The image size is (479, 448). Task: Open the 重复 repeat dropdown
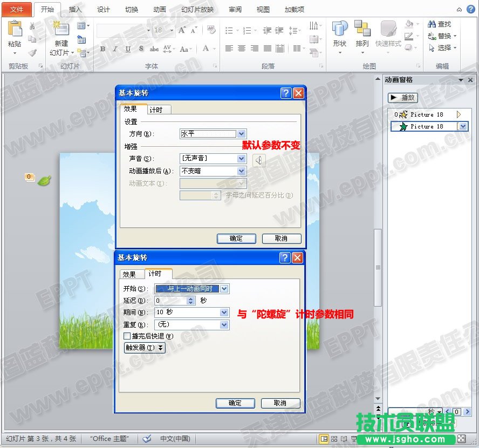tap(224, 325)
